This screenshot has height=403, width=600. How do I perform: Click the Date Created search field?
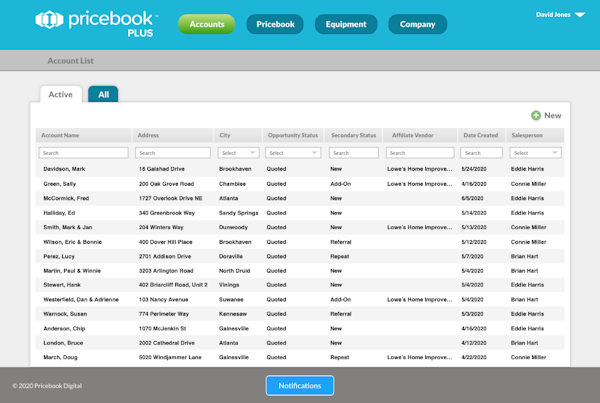coord(481,153)
